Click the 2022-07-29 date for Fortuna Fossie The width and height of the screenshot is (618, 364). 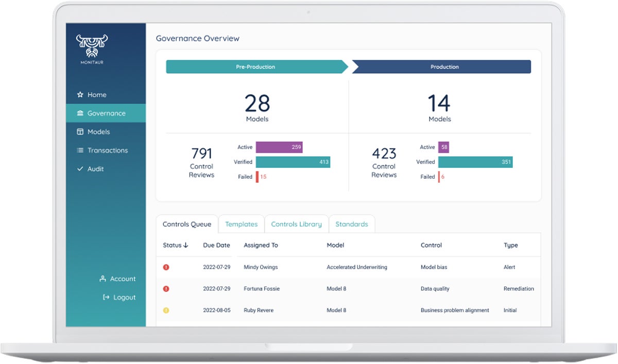[x=216, y=289]
